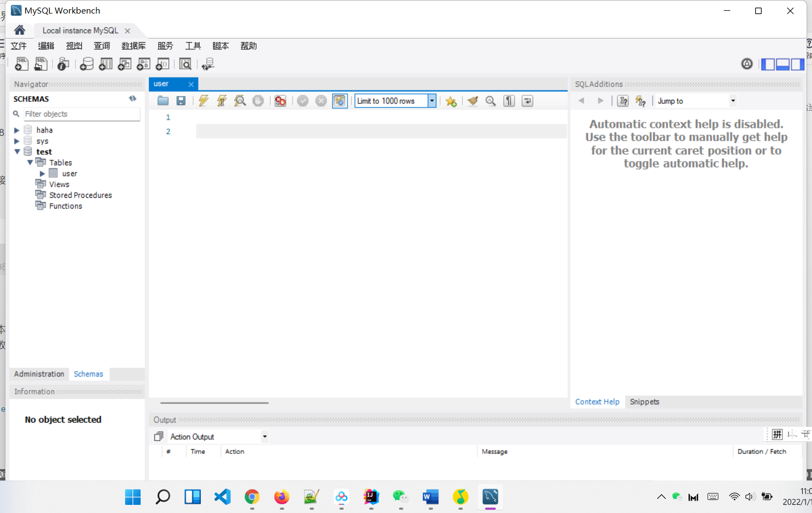Click the editor horizontal scrollbar

[x=214, y=403]
